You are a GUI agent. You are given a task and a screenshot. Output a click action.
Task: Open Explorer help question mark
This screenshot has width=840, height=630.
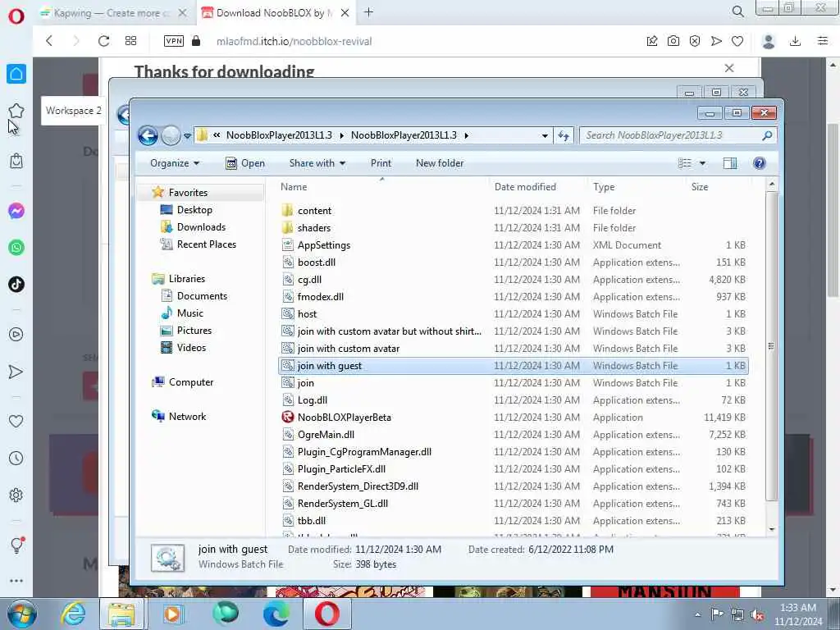[759, 163]
